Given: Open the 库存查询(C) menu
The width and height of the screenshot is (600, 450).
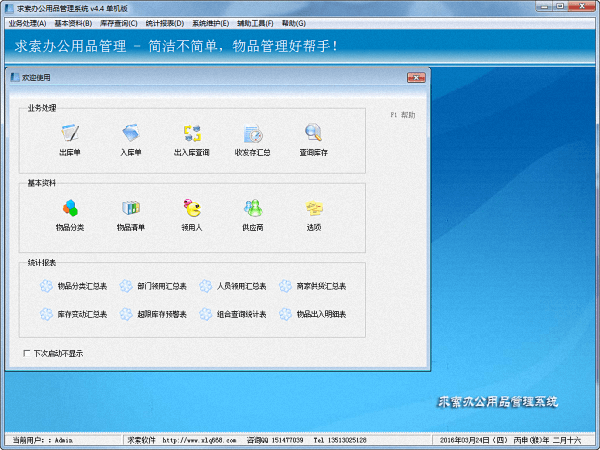Looking at the screenshot, I should [x=119, y=24].
